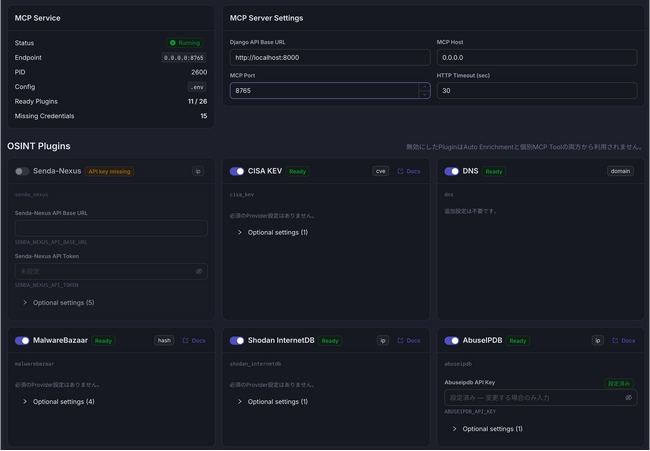Edit the MCP Host field

[537, 57]
